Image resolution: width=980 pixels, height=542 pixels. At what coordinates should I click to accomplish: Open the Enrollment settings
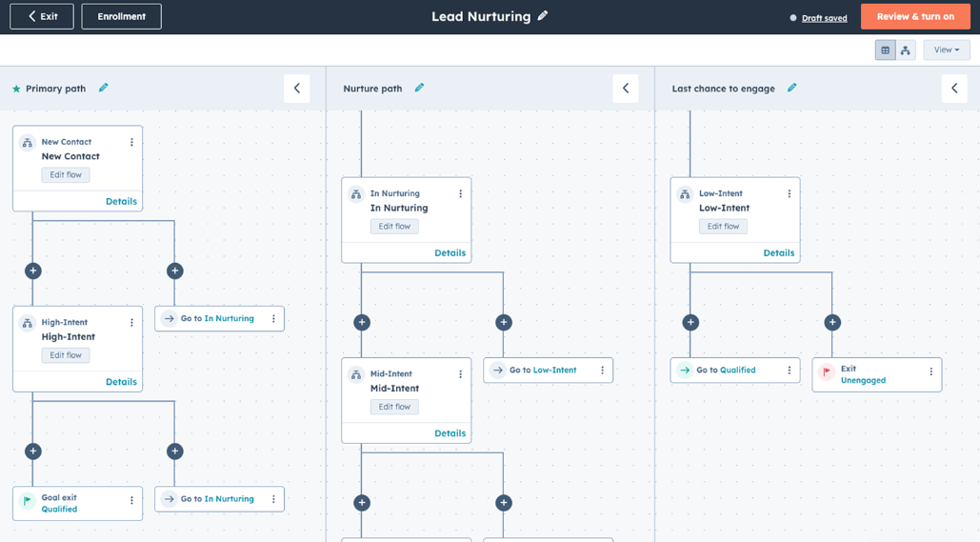coord(121,16)
